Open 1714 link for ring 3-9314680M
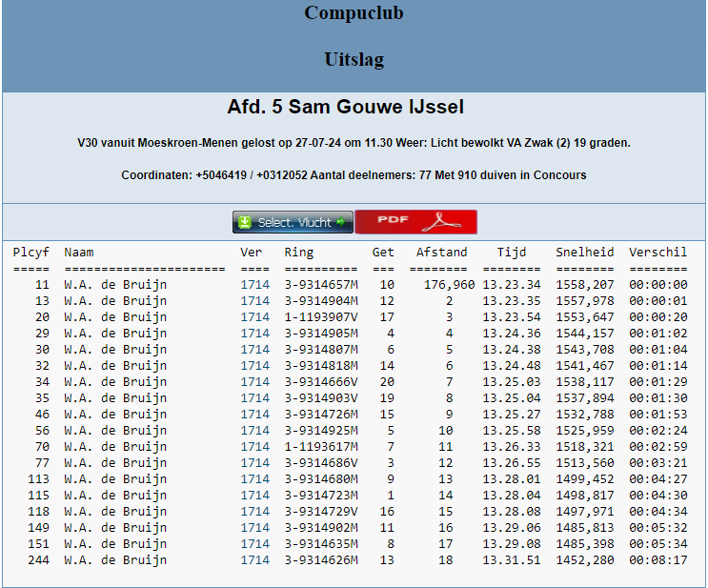The height and width of the screenshot is (588, 708). pyautogui.click(x=254, y=478)
